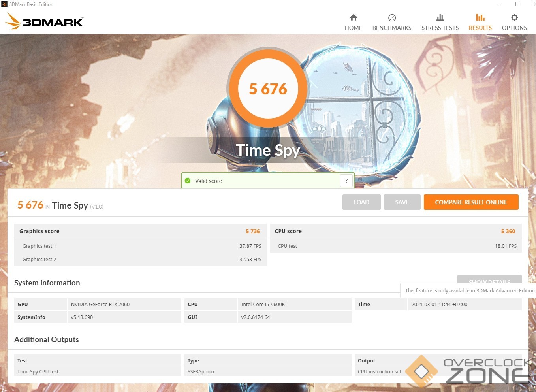Maximize the 3DMark window
The width and height of the screenshot is (536, 392).
[517, 4]
